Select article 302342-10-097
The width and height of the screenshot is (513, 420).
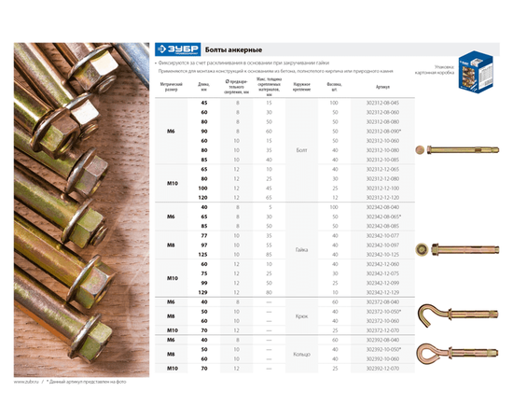click(382, 245)
